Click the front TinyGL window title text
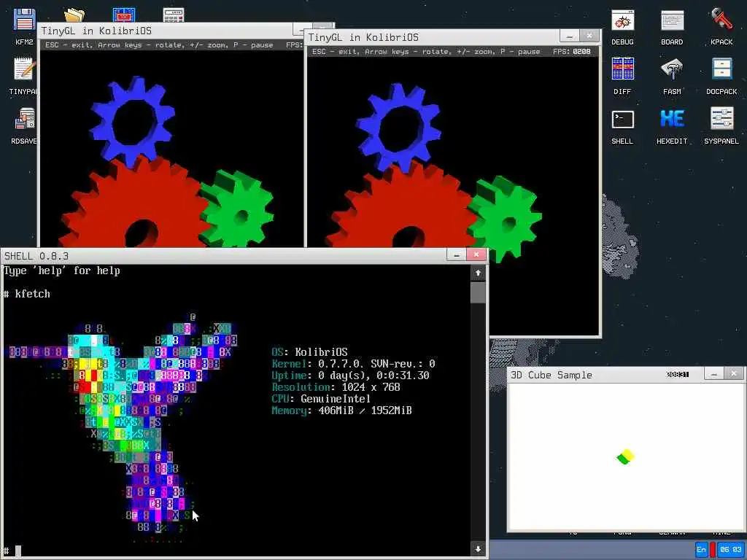The image size is (747, 560). point(363,37)
